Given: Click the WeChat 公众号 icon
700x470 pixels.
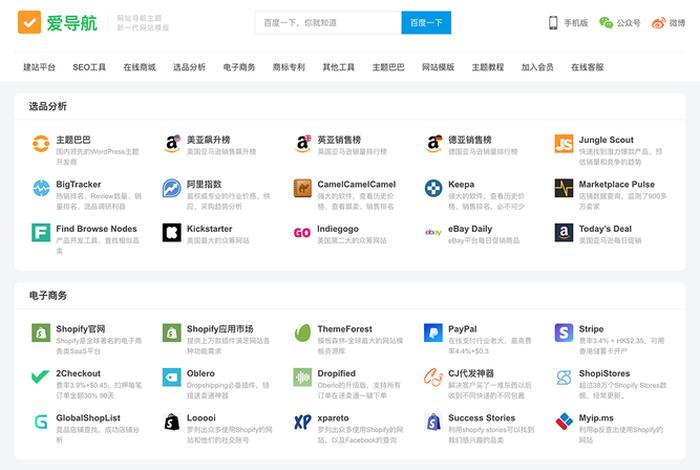Looking at the screenshot, I should click(x=606, y=23).
